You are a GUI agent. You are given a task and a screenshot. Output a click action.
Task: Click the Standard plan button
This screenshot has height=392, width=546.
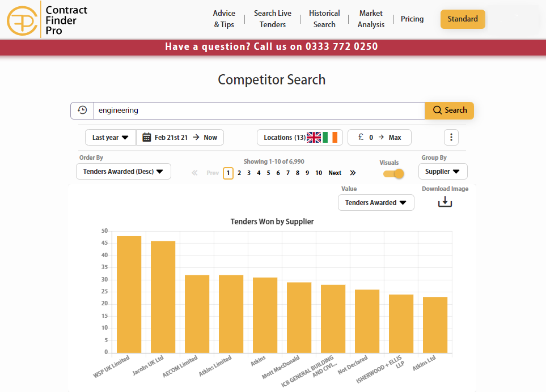click(463, 19)
